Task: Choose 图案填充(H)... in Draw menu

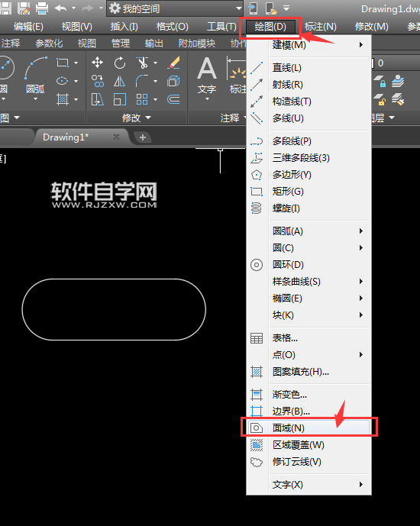Action: tap(309, 372)
